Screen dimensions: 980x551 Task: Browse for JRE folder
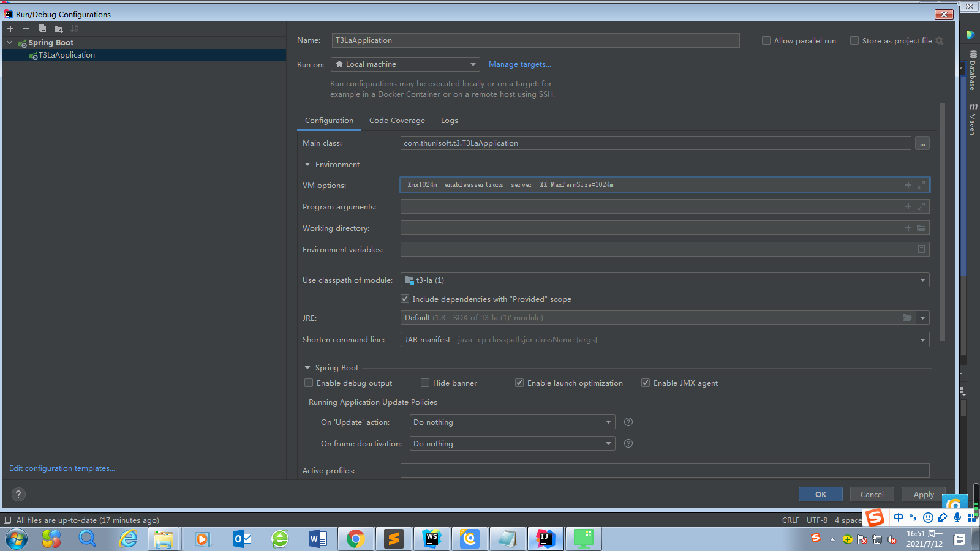coord(907,318)
